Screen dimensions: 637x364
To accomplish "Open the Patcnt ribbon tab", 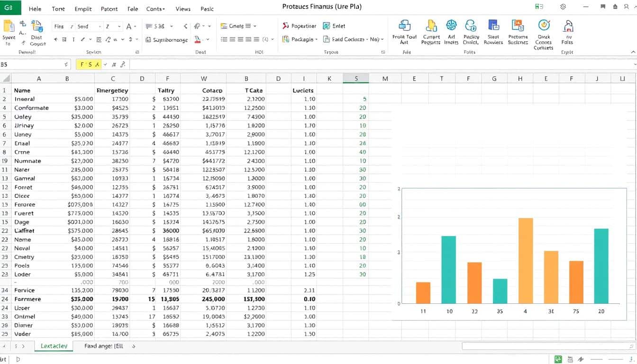I will (109, 9).
